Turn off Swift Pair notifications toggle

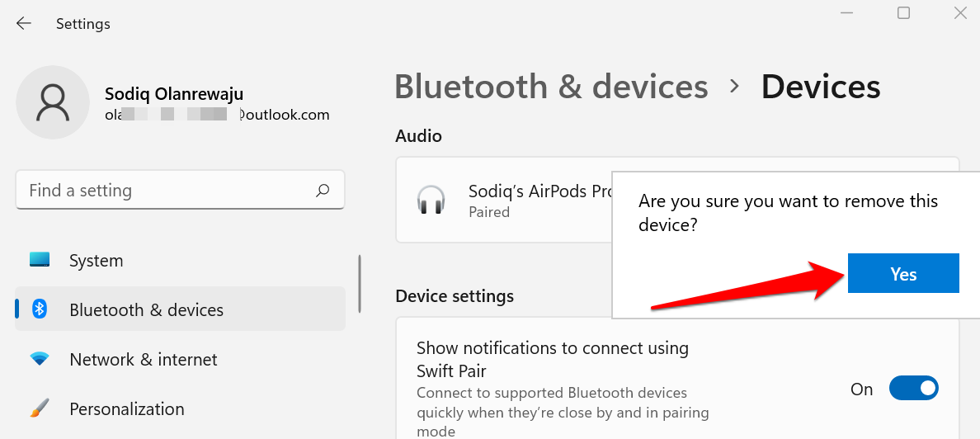914,389
